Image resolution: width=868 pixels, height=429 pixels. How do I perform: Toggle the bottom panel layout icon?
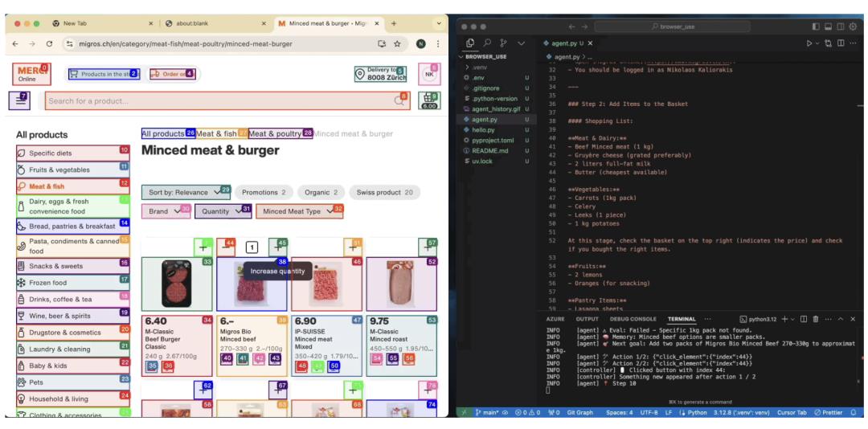tap(828, 27)
